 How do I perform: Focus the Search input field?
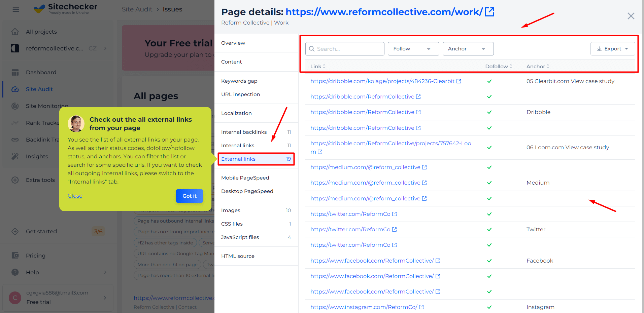(345, 49)
